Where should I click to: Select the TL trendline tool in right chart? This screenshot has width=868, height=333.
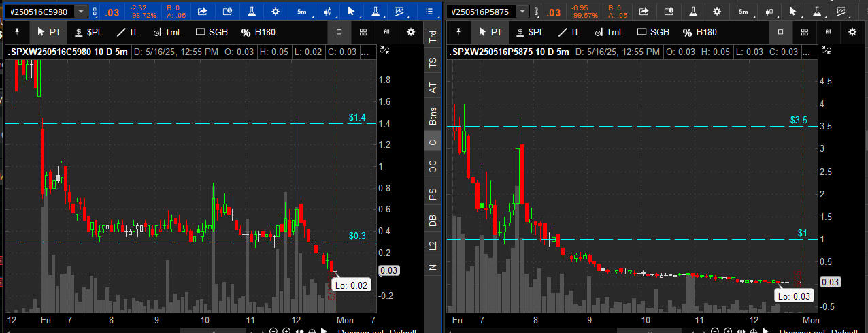[x=569, y=32]
